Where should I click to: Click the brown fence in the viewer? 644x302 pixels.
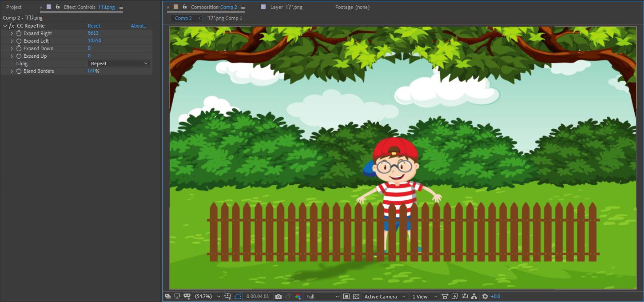click(403, 231)
